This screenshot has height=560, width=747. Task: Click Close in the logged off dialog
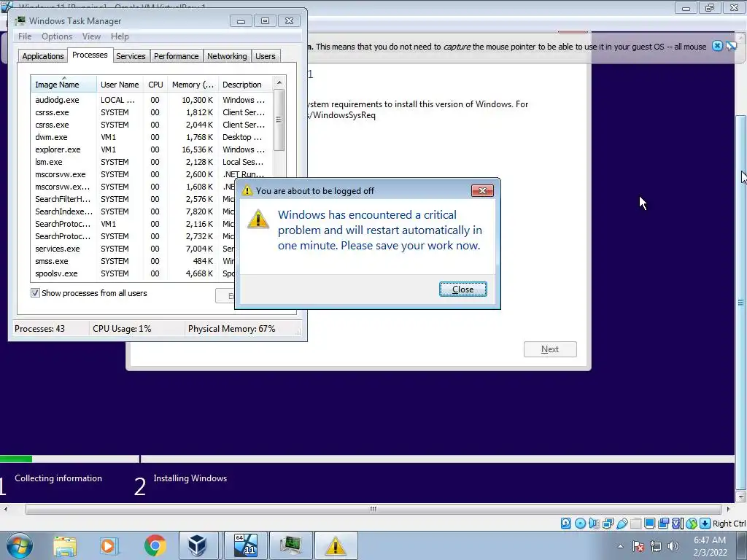tap(462, 289)
